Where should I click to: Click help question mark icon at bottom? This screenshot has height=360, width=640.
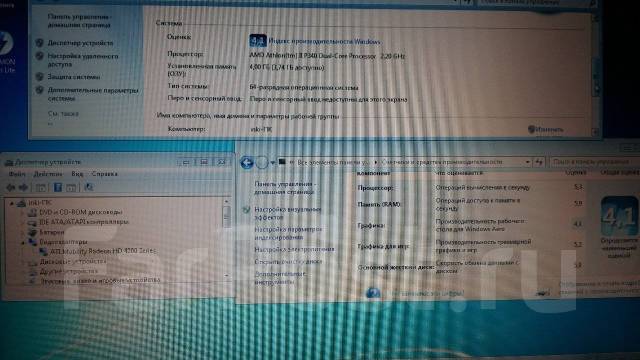[373, 293]
